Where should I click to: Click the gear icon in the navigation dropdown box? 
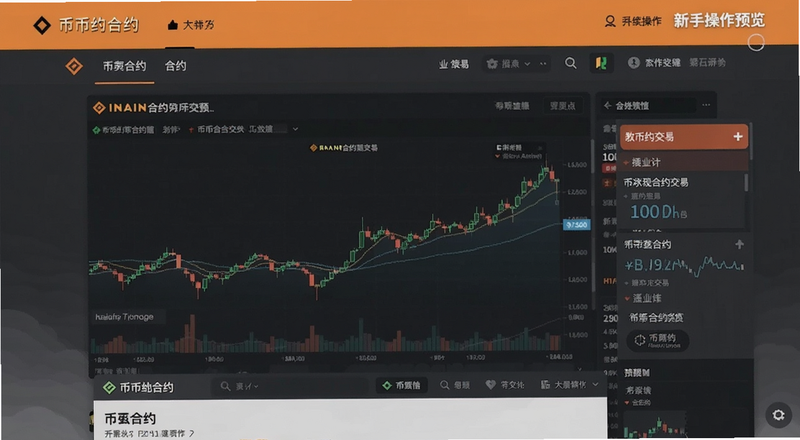(x=492, y=64)
